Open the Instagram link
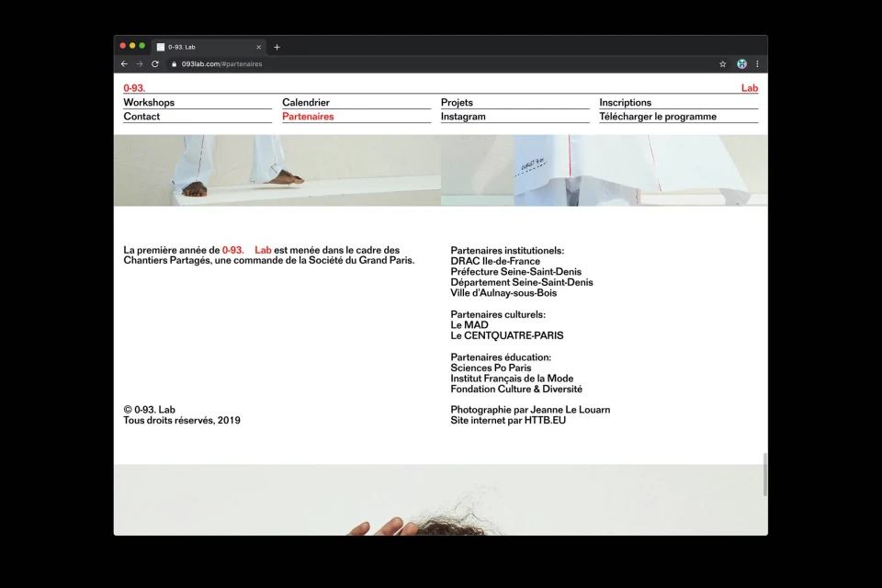 [463, 117]
